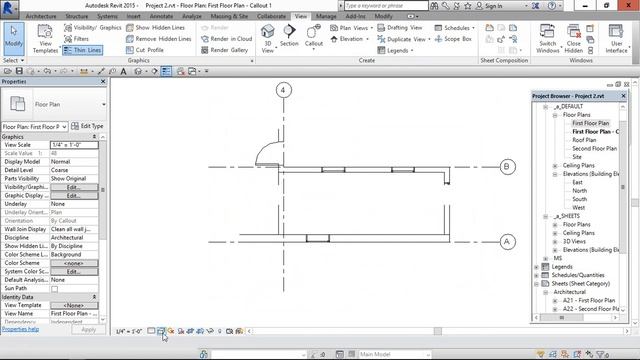
Task: Open the Properties help link
Action: click(x=20, y=329)
